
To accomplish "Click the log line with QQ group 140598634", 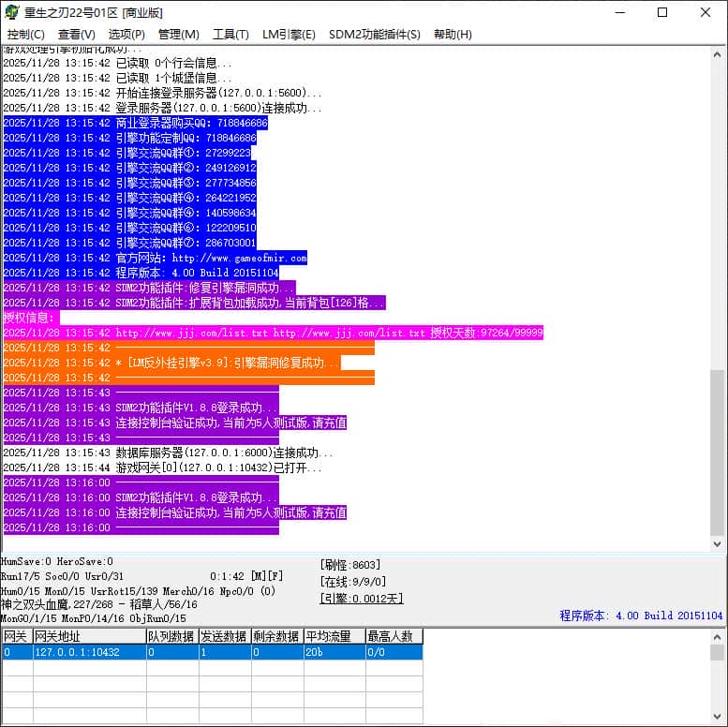I will point(129,213).
